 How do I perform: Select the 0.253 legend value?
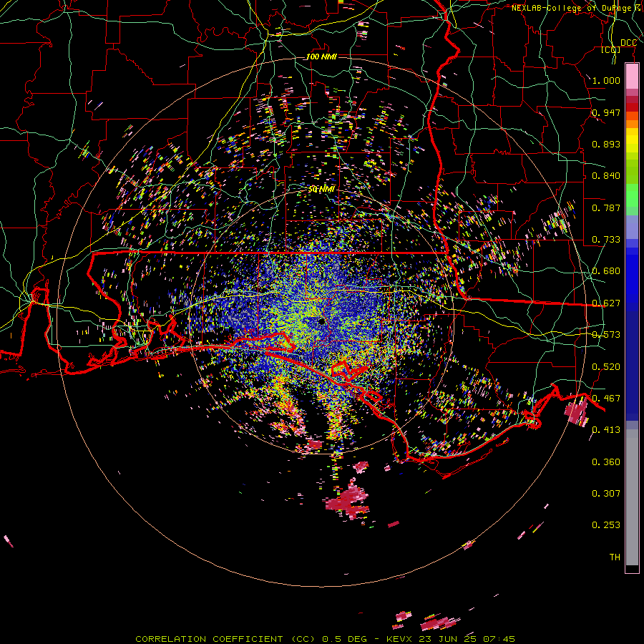(x=606, y=525)
